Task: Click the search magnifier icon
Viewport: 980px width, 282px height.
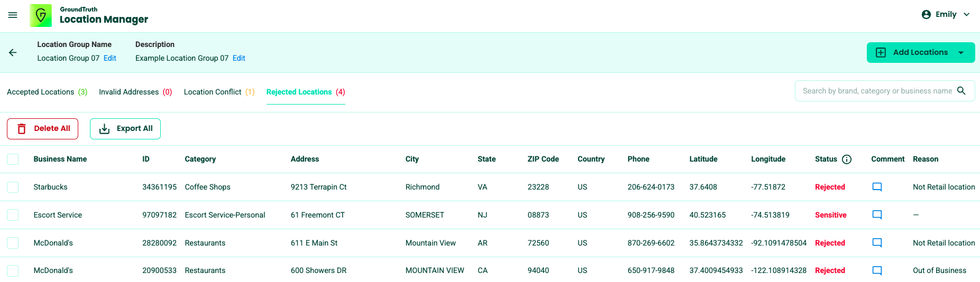Action: [961, 91]
